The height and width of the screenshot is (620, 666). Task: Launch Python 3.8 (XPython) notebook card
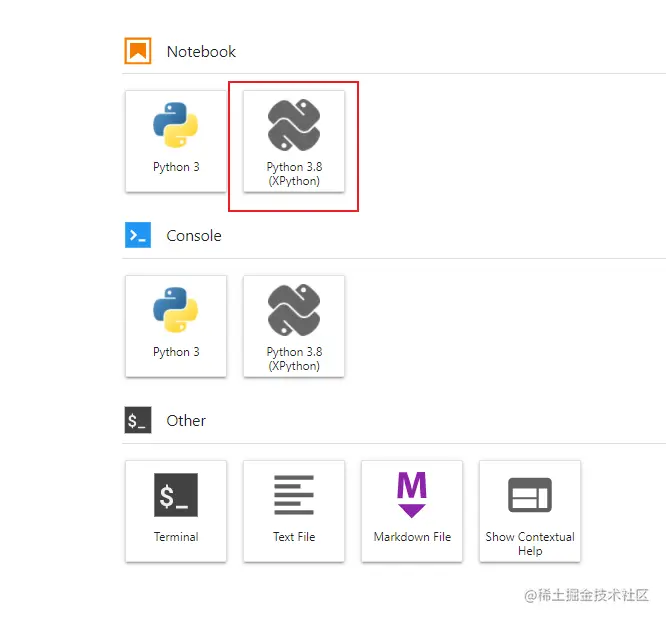coord(294,141)
